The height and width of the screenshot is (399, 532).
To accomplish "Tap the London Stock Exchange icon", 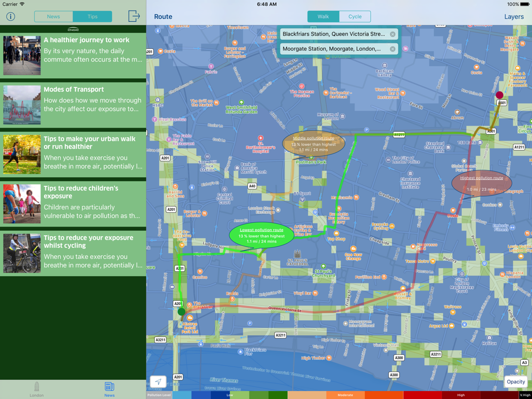I will point(278,210).
